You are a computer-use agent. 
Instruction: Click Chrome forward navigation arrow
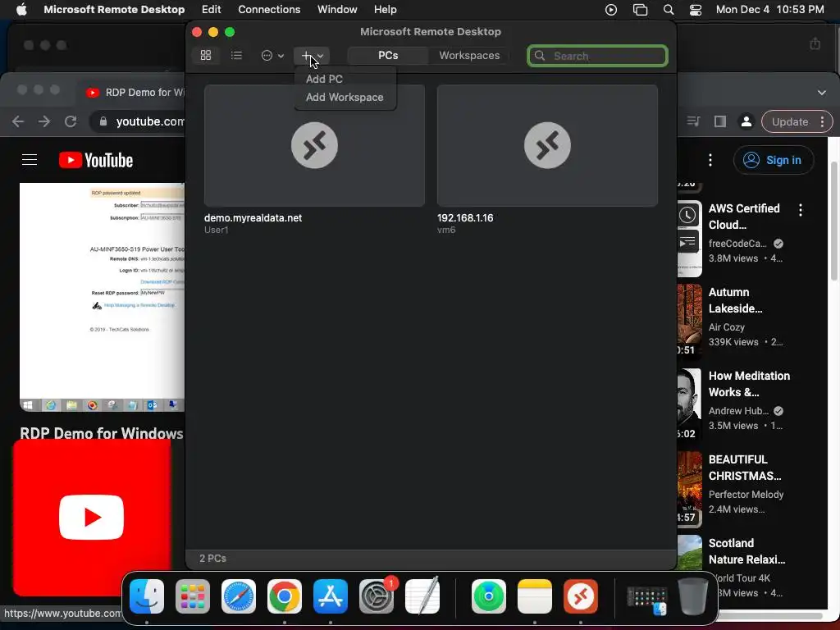tap(44, 121)
